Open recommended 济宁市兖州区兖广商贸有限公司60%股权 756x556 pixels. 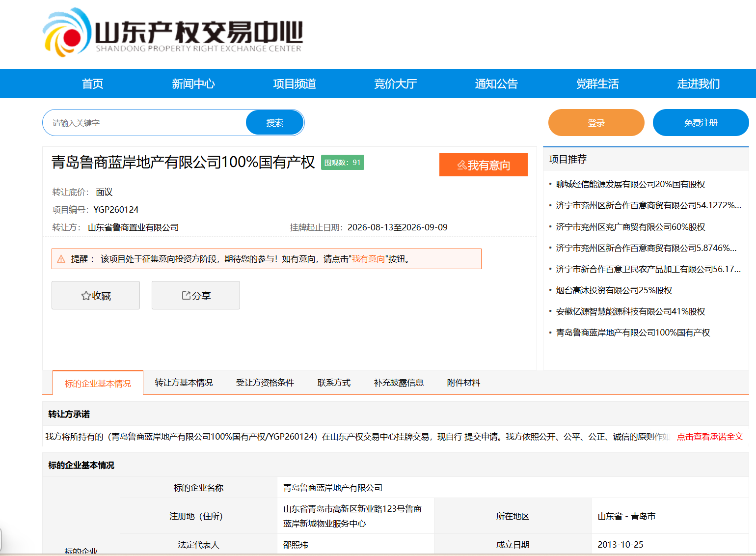[x=630, y=227]
